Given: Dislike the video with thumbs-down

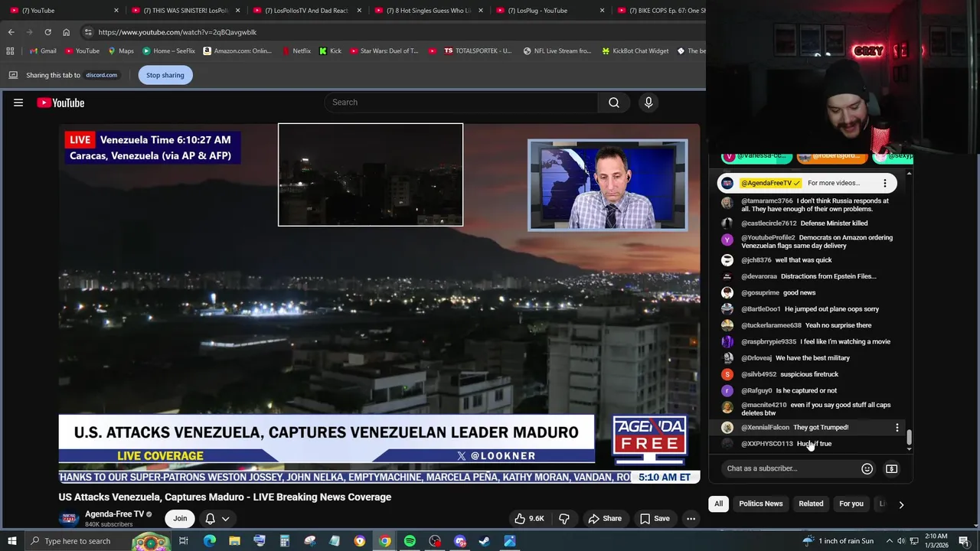Looking at the screenshot, I should pyautogui.click(x=564, y=518).
